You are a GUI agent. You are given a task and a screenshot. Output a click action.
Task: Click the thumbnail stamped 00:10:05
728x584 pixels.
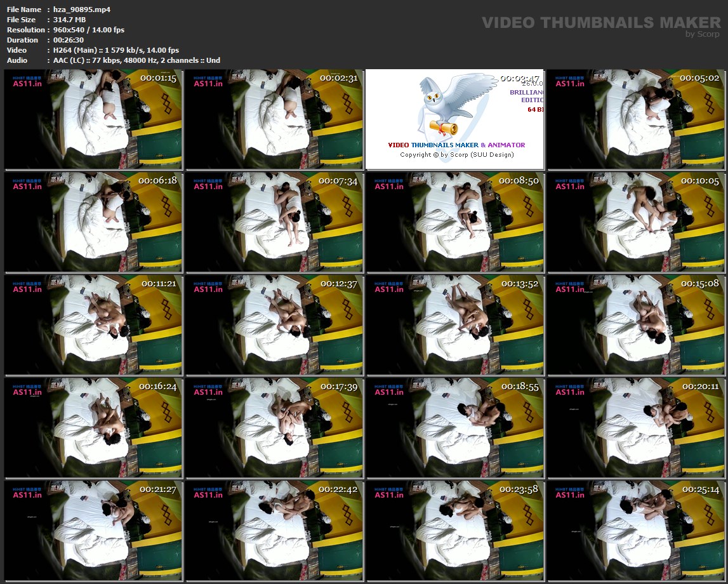tap(636, 222)
